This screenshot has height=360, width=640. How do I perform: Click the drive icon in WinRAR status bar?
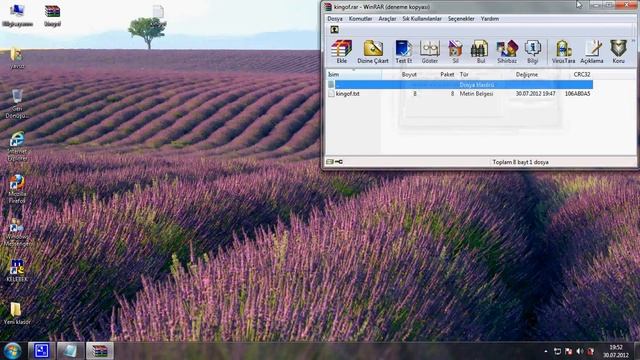[330, 162]
